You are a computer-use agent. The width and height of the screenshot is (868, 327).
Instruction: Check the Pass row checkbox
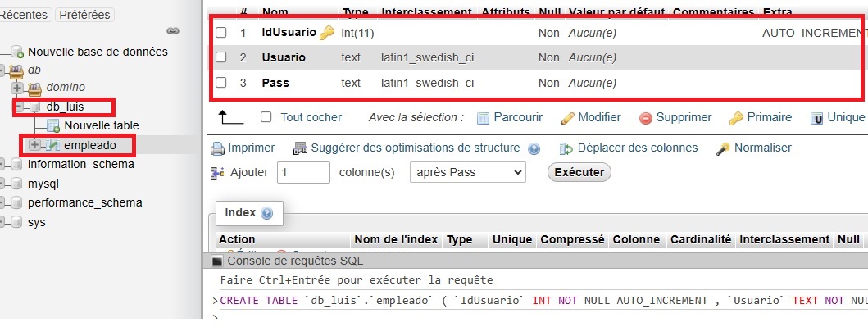pyautogui.click(x=220, y=83)
